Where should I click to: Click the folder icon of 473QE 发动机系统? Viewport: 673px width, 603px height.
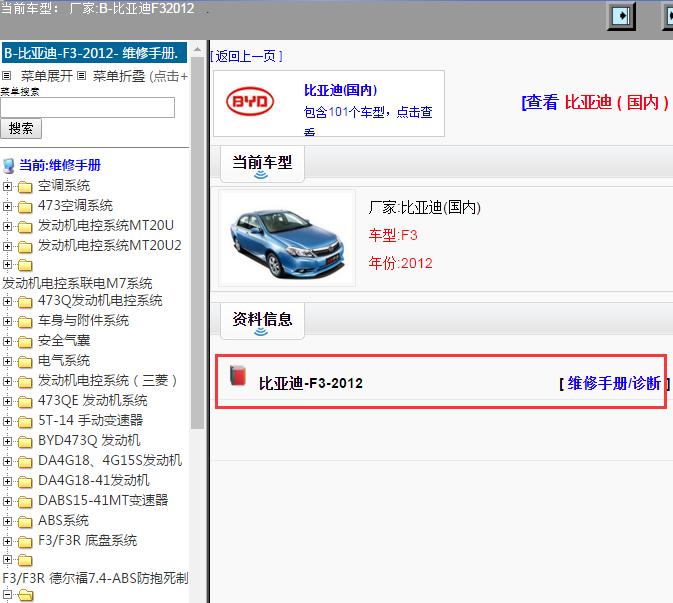[x=25, y=402]
